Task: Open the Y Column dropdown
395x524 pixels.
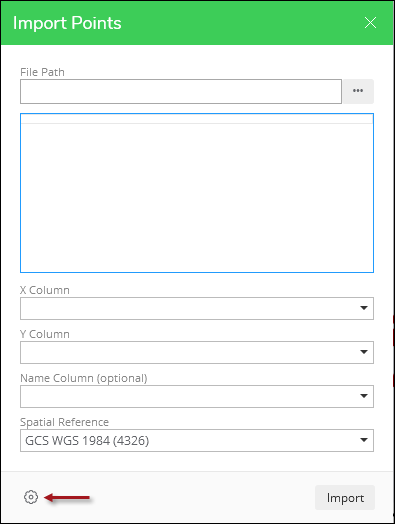Action: point(197,352)
